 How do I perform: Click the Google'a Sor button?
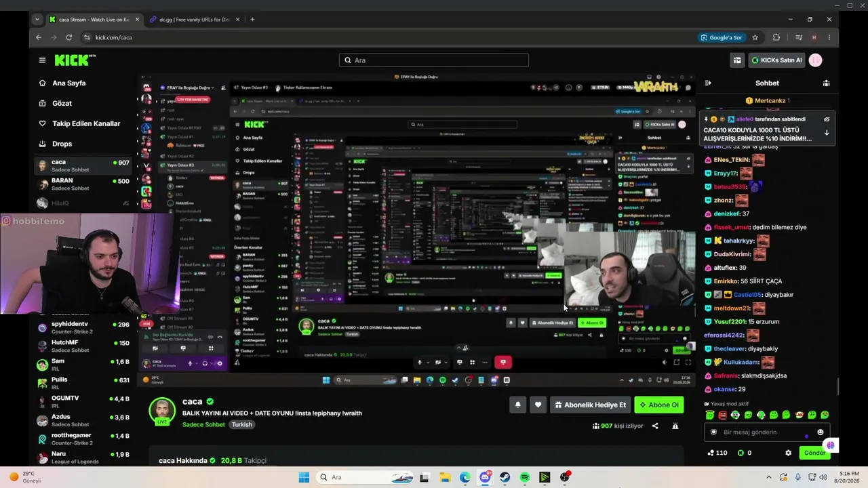point(722,37)
